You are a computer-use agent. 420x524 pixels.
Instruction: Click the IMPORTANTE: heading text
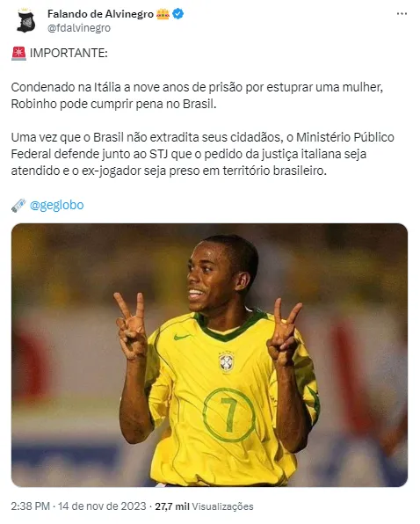(x=69, y=54)
